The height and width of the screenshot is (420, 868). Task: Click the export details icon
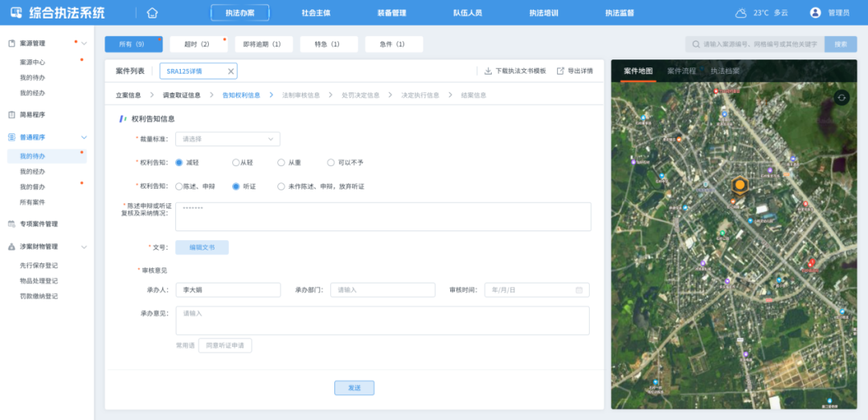(560, 71)
